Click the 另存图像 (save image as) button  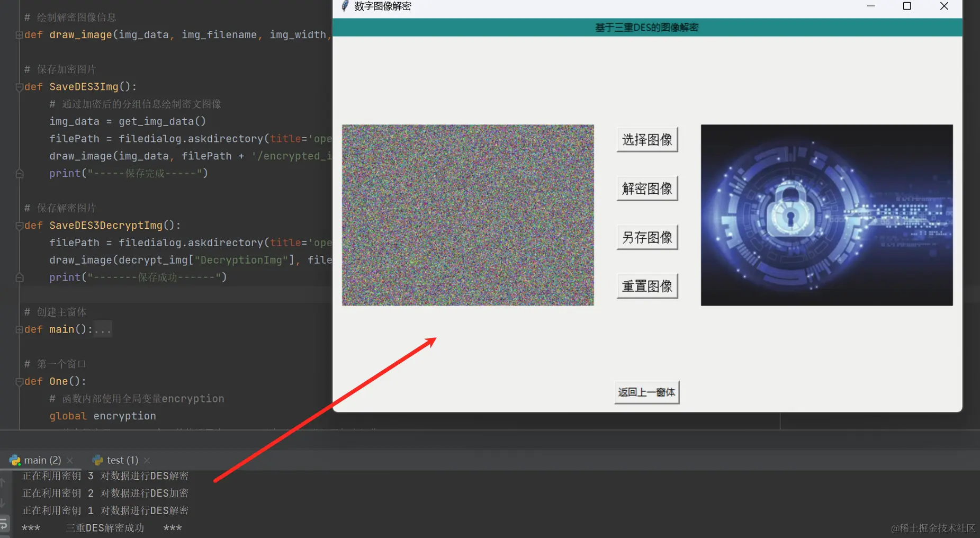pos(646,237)
